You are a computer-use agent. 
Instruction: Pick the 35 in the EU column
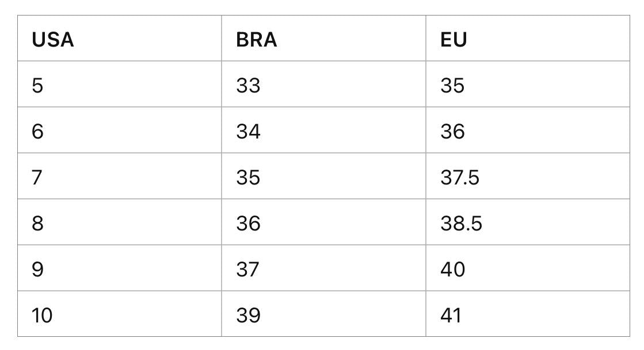(452, 86)
